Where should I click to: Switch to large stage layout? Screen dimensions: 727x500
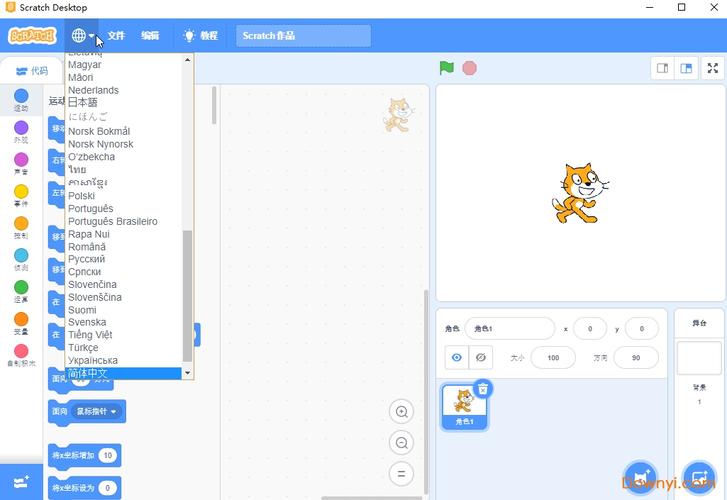pyautogui.click(x=686, y=69)
